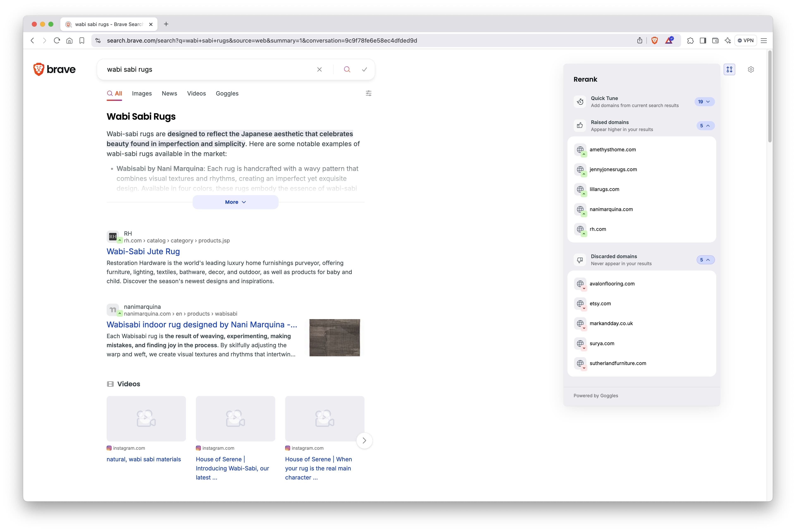This screenshot has width=796, height=532.
Task: Go back to previous page
Action: tap(32, 41)
